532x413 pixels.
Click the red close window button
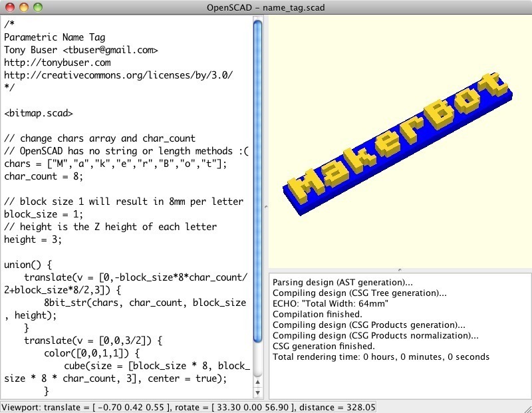[x=10, y=7]
